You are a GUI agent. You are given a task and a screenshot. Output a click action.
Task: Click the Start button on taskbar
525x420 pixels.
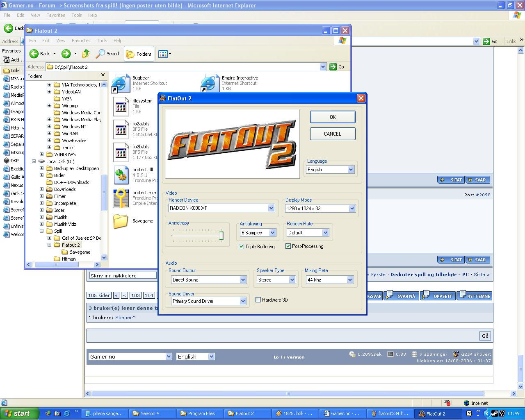click(x=20, y=413)
